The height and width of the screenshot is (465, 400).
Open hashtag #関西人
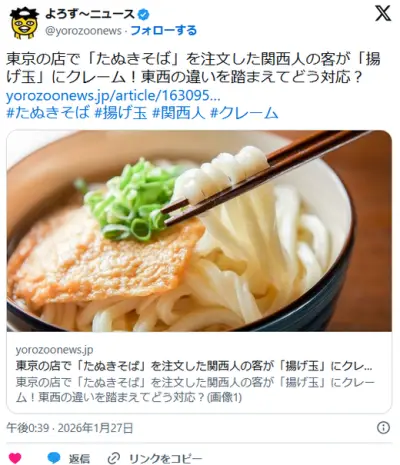coord(179,113)
